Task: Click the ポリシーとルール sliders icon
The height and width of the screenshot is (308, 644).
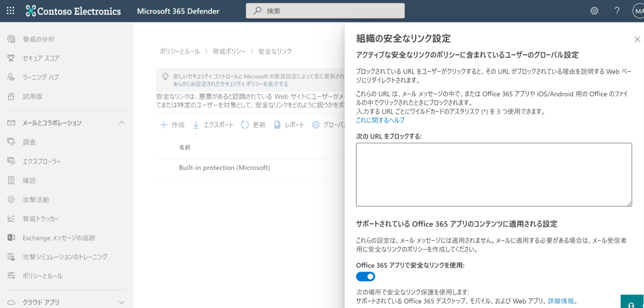Action: point(11,276)
